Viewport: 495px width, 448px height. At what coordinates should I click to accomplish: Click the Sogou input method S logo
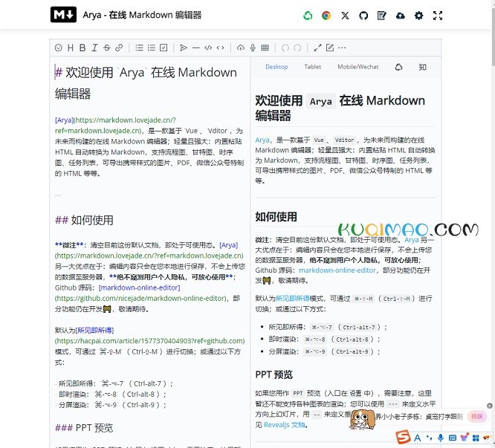pos(403,438)
